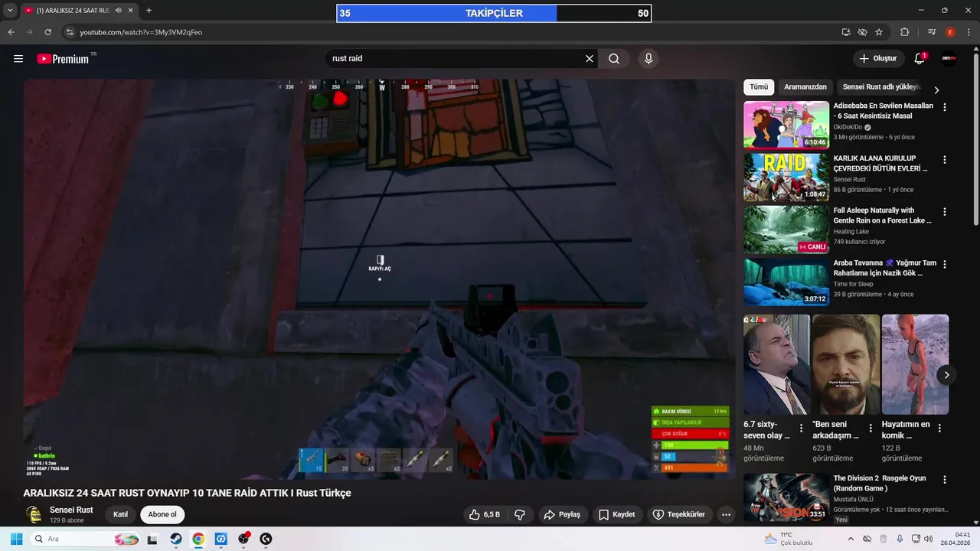Open Sensei Rust channel avatar
The image size is (980, 551).
pyautogui.click(x=34, y=514)
